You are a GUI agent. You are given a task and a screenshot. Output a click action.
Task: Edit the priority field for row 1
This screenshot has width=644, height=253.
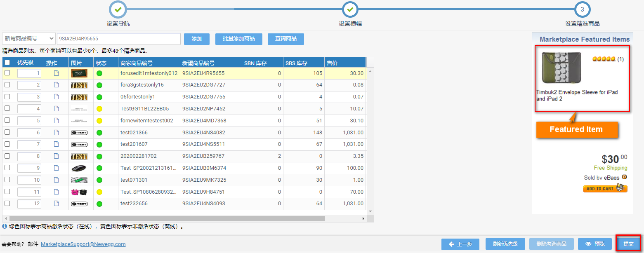[x=29, y=73]
